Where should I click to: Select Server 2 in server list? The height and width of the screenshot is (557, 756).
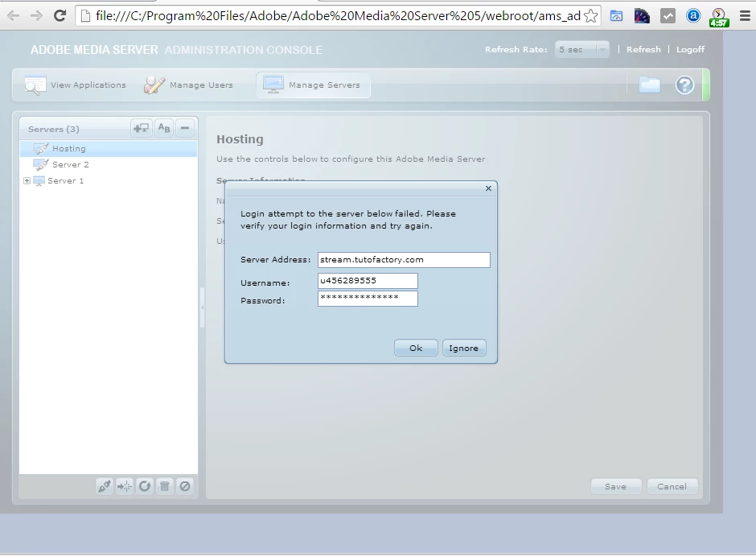[x=109, y=164]
